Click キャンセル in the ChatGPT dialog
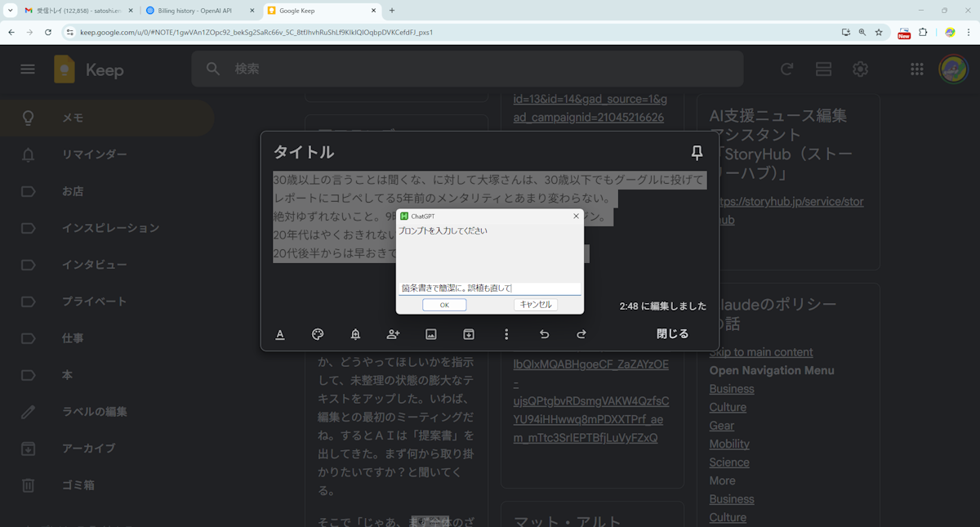980x527 pixels. click(x=536, y=305)
